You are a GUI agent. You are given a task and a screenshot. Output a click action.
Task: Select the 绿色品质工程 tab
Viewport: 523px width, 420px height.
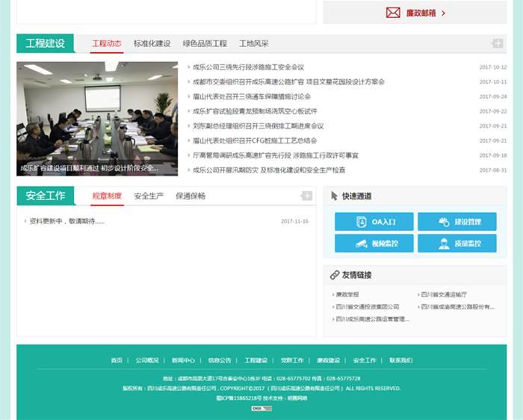pos(205,44)
